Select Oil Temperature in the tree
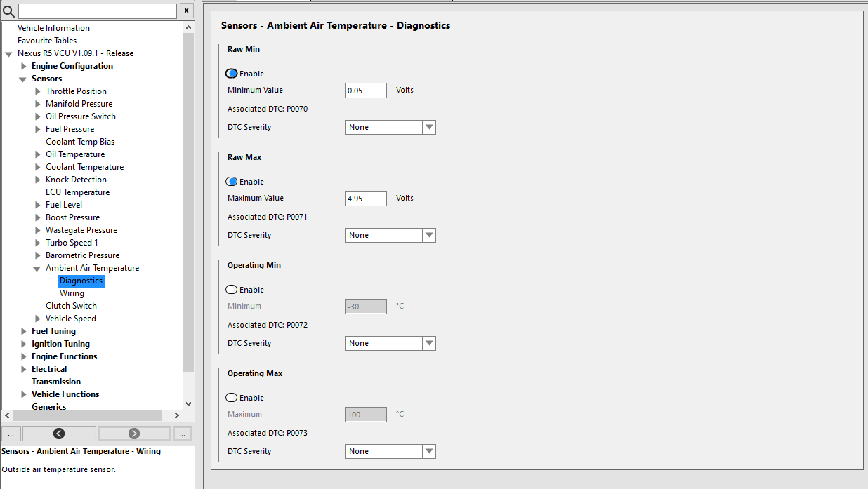Image resolution: width=868 pixels, height=489 pixels. (75, 154)
